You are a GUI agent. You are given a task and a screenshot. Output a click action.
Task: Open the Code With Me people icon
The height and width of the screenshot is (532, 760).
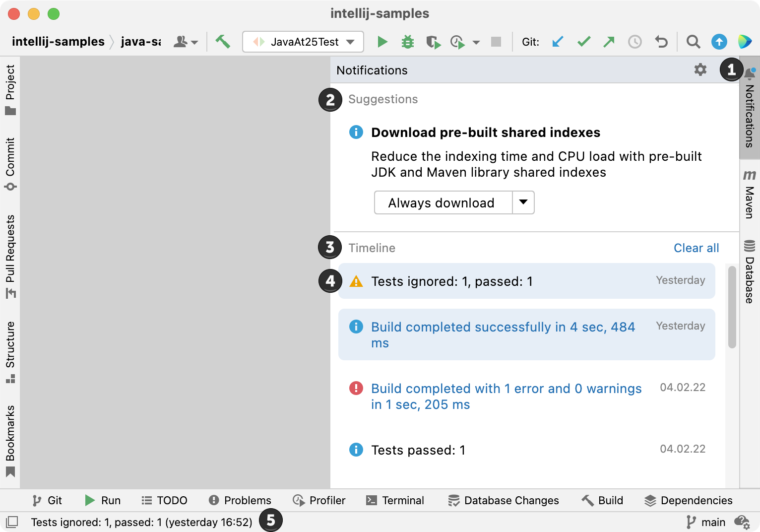(x=181, y=42)
